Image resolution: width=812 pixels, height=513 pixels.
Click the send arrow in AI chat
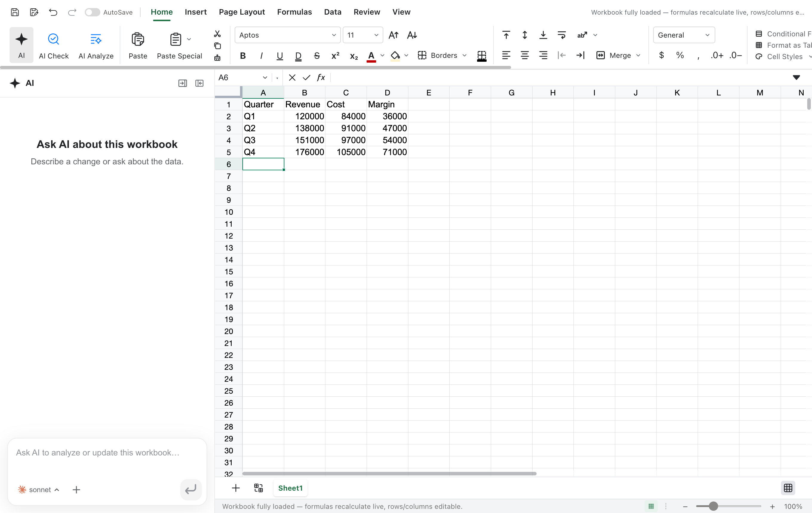[x=191, y=489]
